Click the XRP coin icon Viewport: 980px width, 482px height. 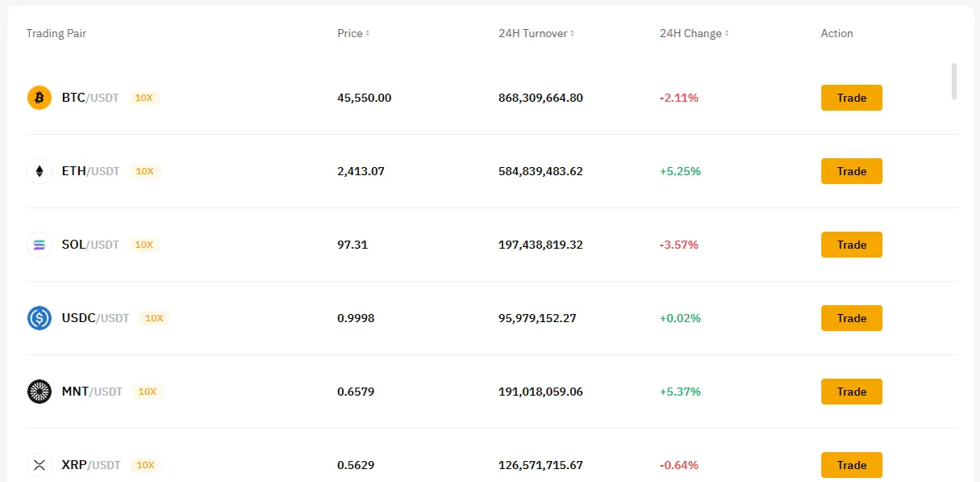(x=40, y=465)
